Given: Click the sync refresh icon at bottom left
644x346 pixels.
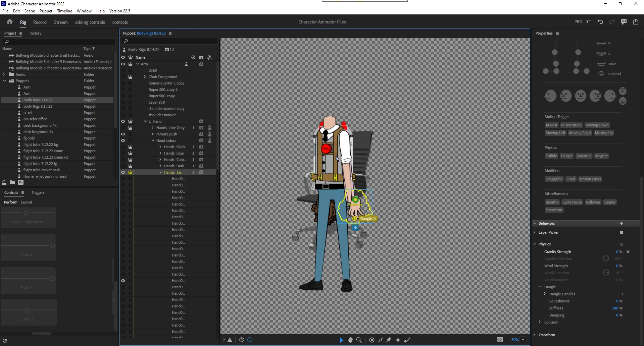Looking at the screenshot, I should pyautogui.click(x=5, y=341).
